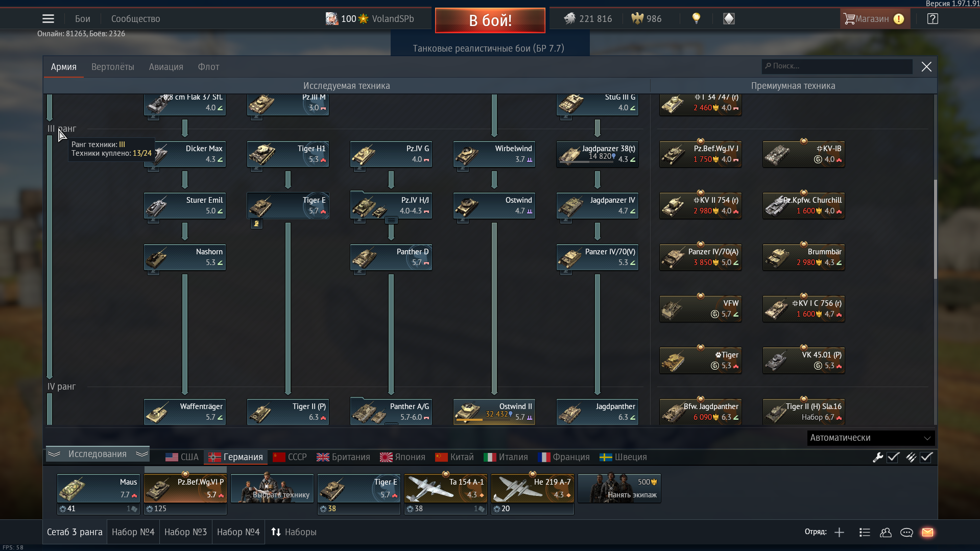Open the hamburger main menu
The width and height of the screenshot is (980, 551).
tap(48, 19)
